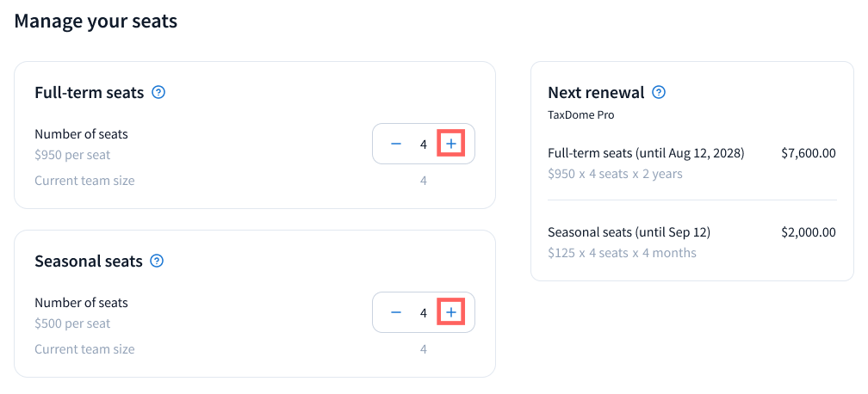Image resolution: width=868 pixels, height=394 pixels.
Task: Click the "$500 per seat" price text
Action: pyautogui.click(x=72, y=323)
